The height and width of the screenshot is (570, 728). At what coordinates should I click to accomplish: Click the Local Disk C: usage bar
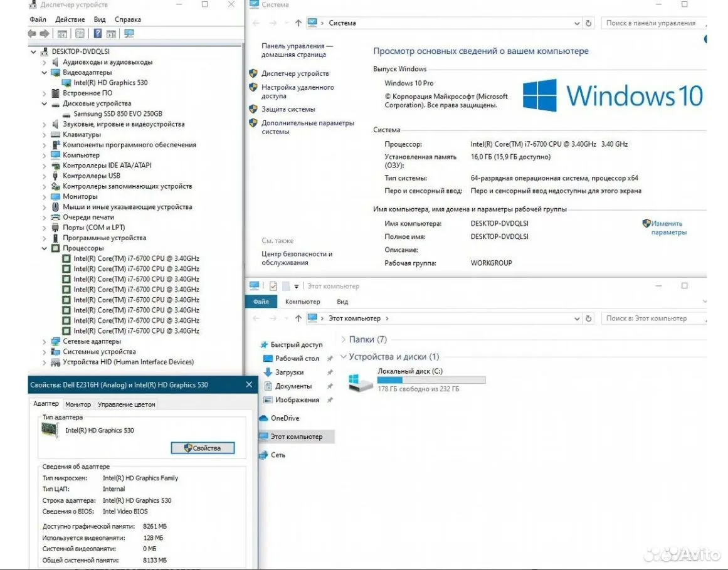431,380
